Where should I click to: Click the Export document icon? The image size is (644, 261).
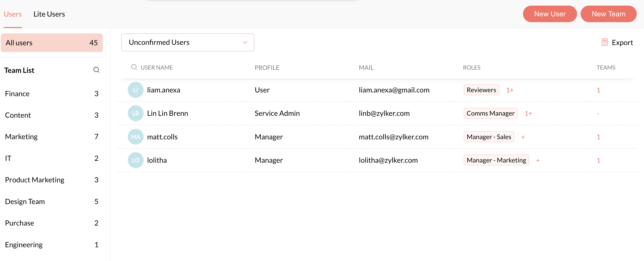(605, 42)
